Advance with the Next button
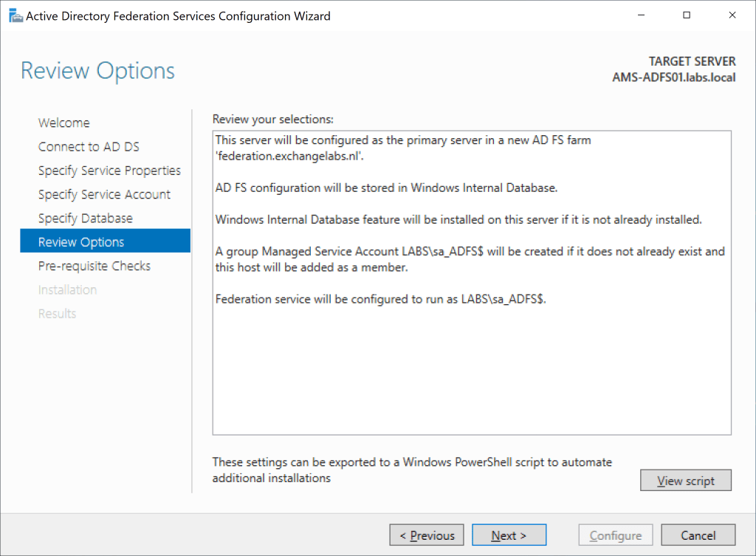Viewport: 756px width, 556px height. [x=509, y=535]
